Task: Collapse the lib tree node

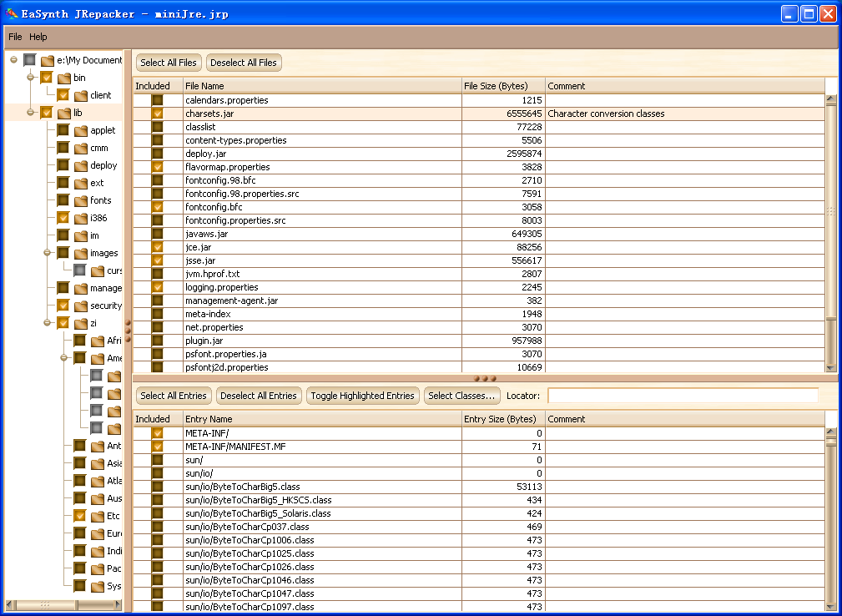Action: (31, 112)
